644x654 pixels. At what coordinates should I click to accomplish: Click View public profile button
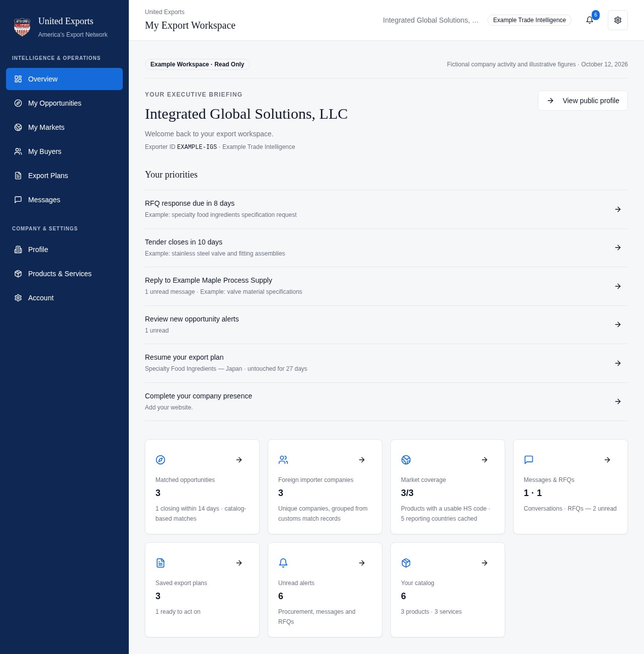pos(583,101)
